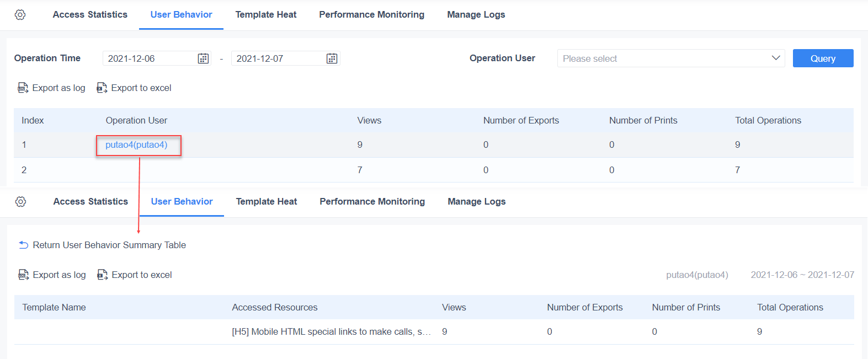Screen dimensions: 868x359
Task: Click Views header in upper table
Action: coord(369,120)
